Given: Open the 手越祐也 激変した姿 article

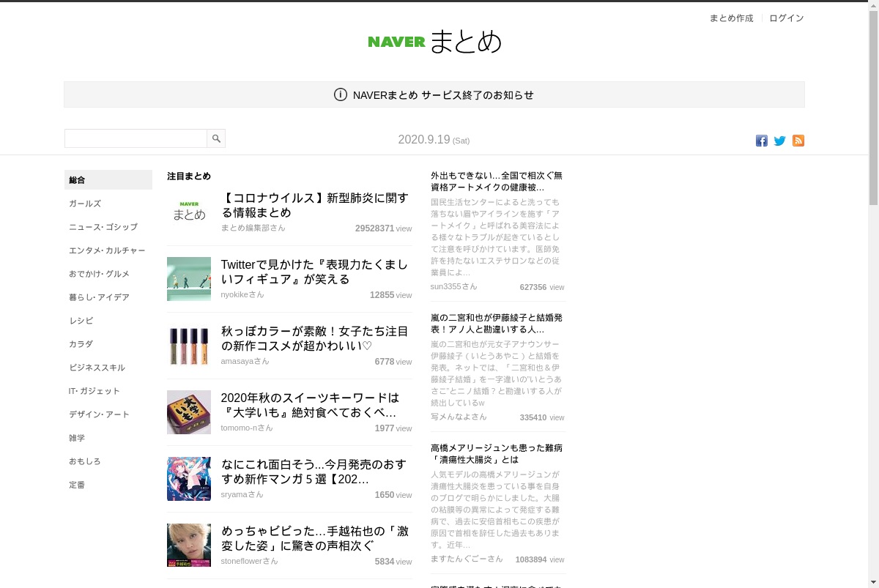Looking at the screenshot, I should [x=315, y=538].
